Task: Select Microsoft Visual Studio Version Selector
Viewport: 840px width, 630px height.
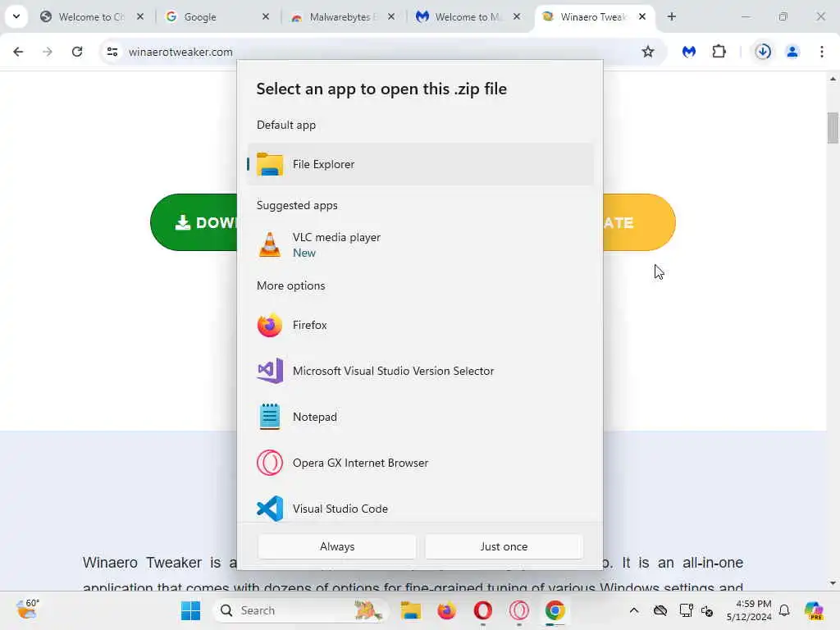Action: coord(420,371)
